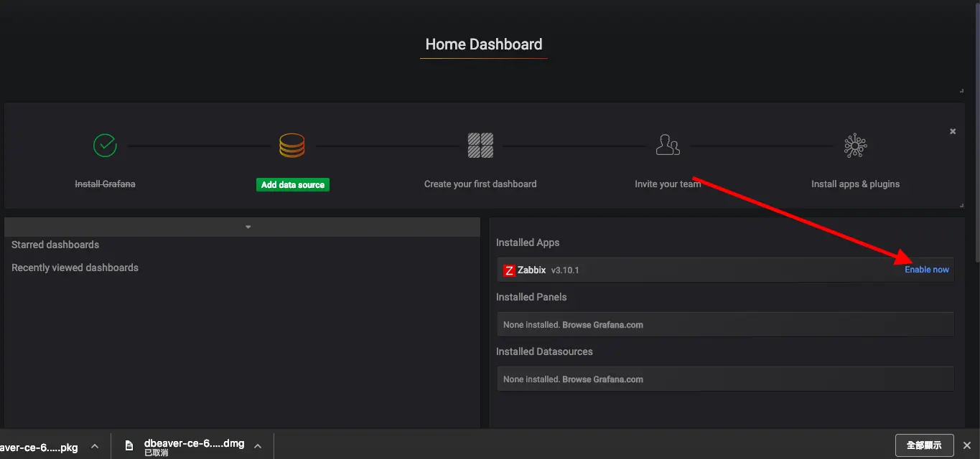Click the Starred dashboards heading
The height and width of the screenshot is (459, 980).
[x=55, y=245]
